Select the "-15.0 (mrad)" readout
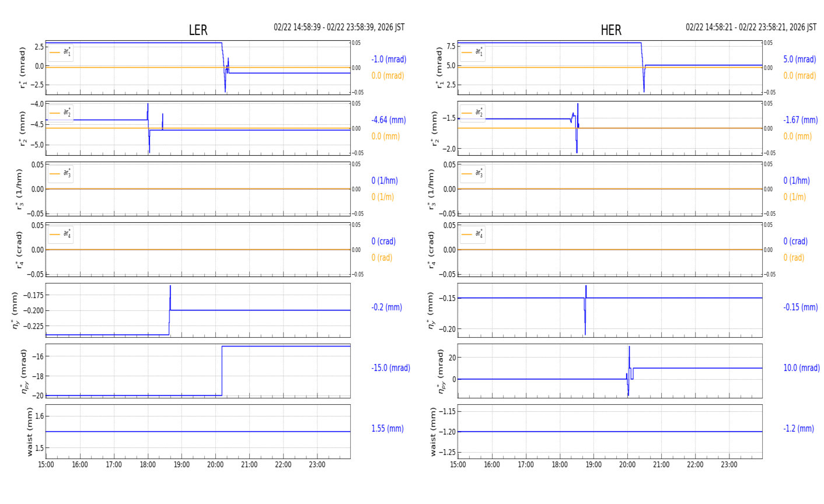Image resolution: width=824 pixels, height=504 pixels. tap(390, 368)
